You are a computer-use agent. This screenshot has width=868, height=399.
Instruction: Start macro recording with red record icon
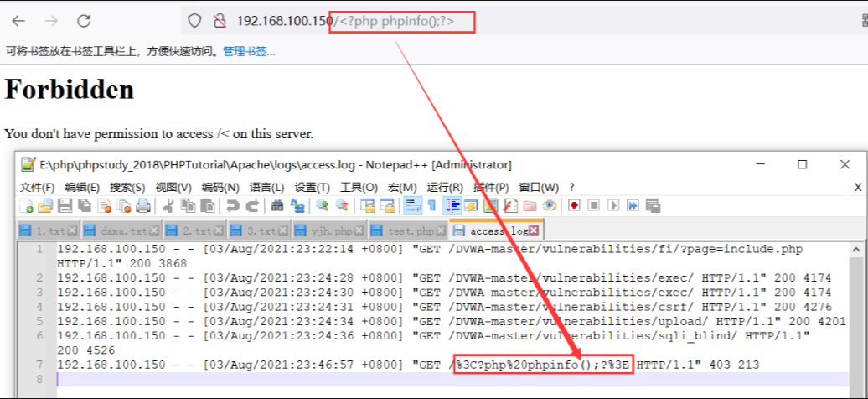tap(575, 205)
